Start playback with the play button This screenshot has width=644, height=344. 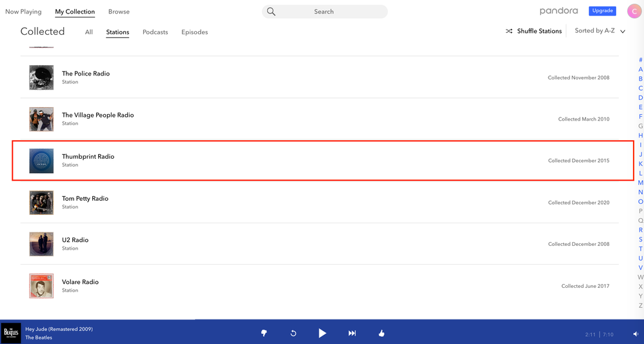tap(323, 333)
